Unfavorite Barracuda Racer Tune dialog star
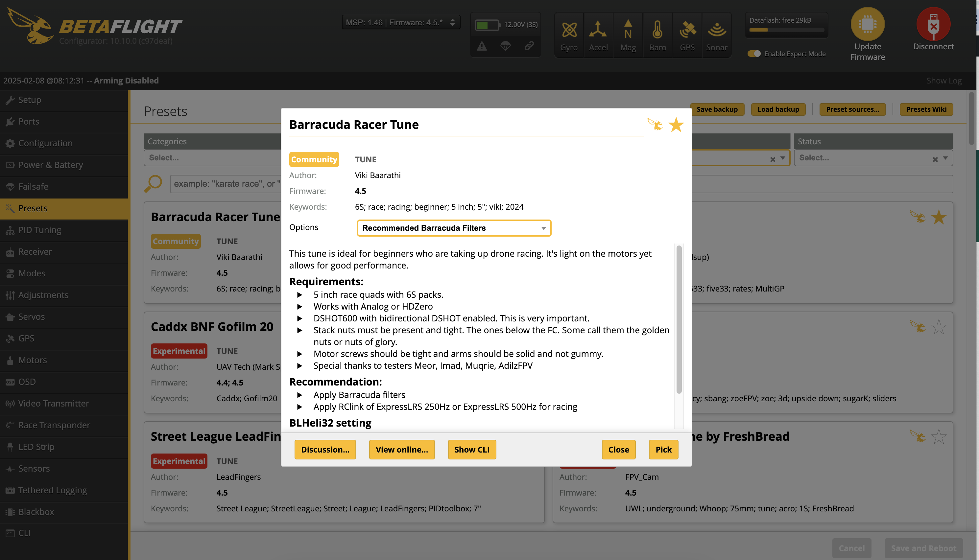The width and height of the screenshot is (979, 560). [676, 125]
